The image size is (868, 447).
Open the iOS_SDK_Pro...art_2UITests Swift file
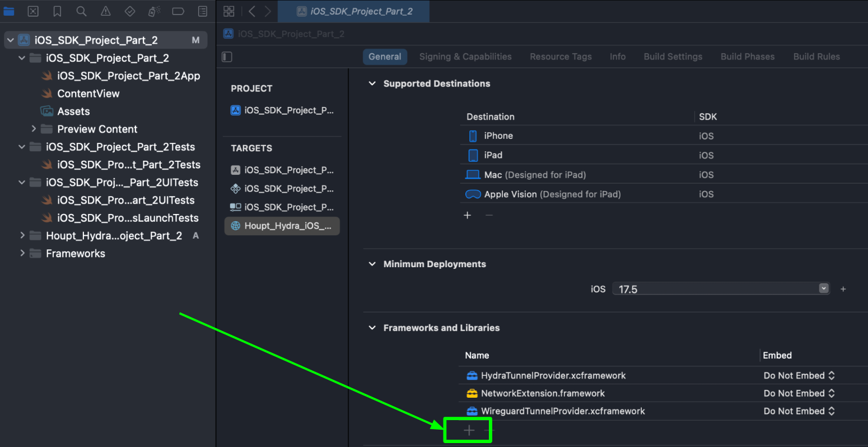pyautogui.click(x=125, y=200)
